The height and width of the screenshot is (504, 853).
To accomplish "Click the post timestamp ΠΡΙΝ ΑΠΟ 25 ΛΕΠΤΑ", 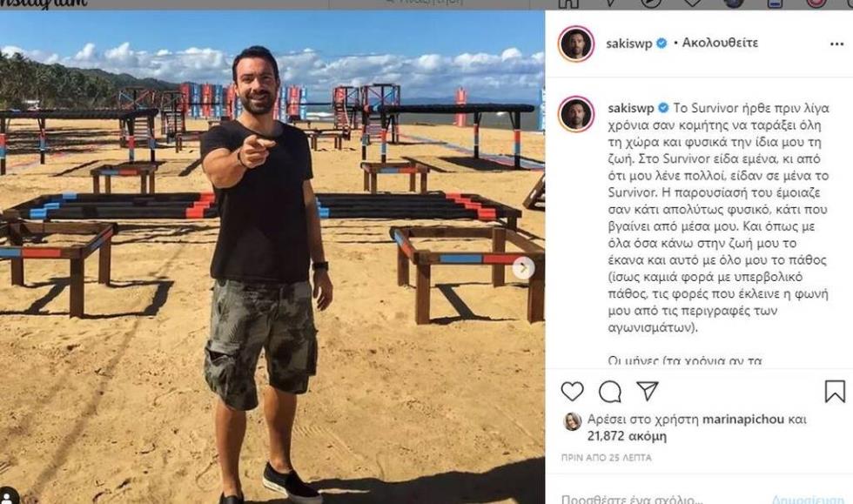I will [606, 458].
